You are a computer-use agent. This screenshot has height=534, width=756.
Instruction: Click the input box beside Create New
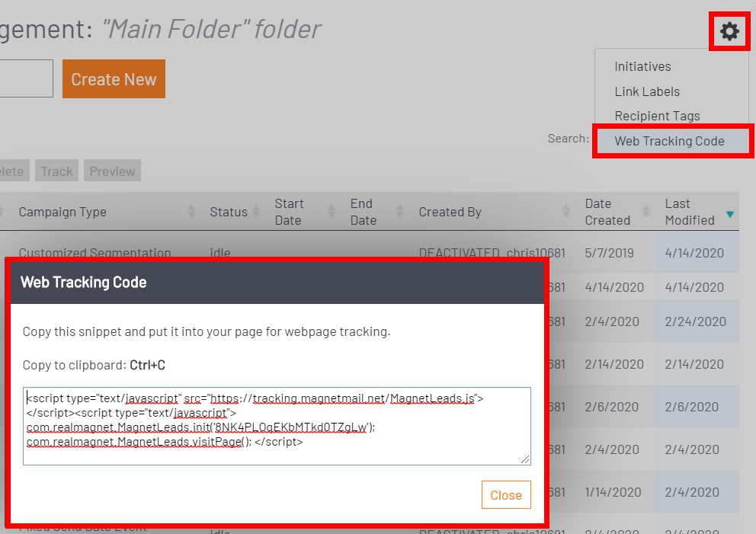pos(26,78)
